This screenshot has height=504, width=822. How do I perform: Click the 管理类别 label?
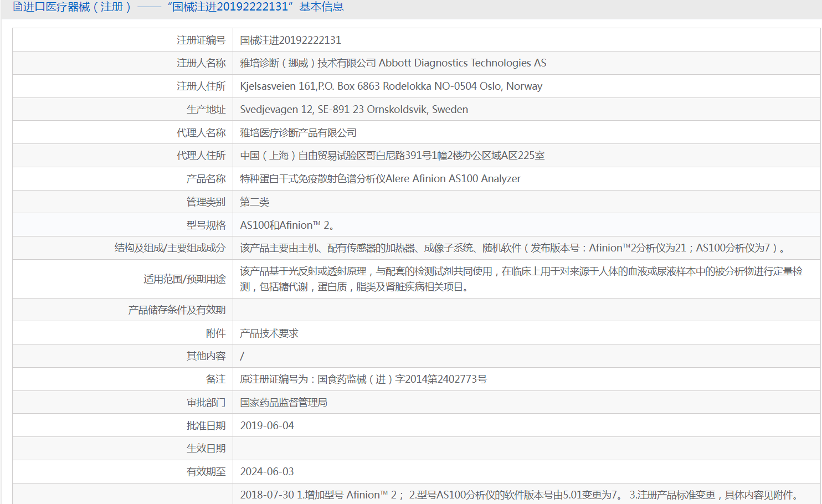pos(206,202)
